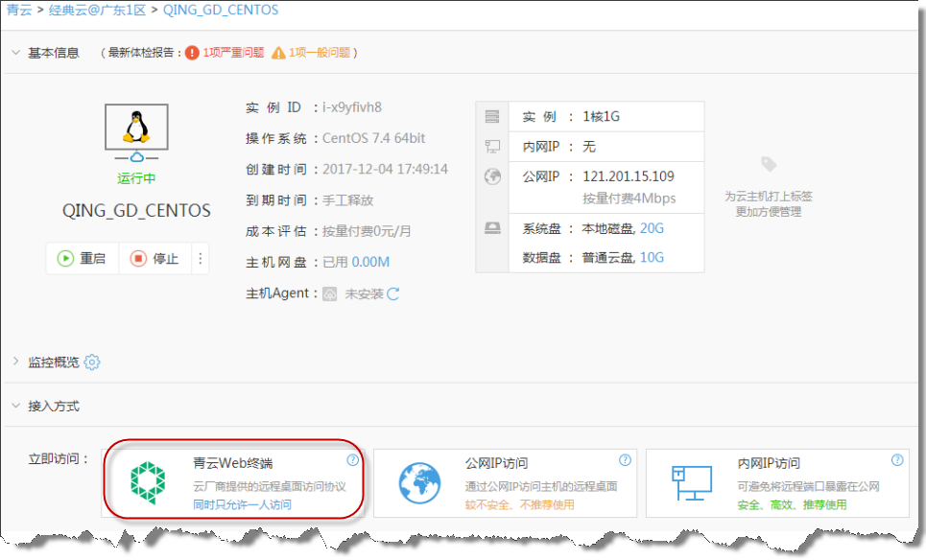Collapse the 接入方式 section chevron
926x560 pixels.
coord(16,406)
